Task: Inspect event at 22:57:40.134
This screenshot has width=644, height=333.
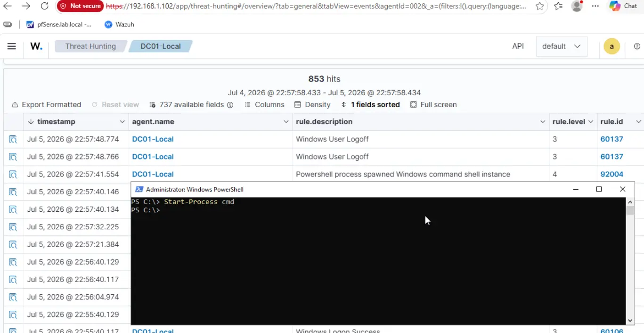Action: (x=13, y=209)
